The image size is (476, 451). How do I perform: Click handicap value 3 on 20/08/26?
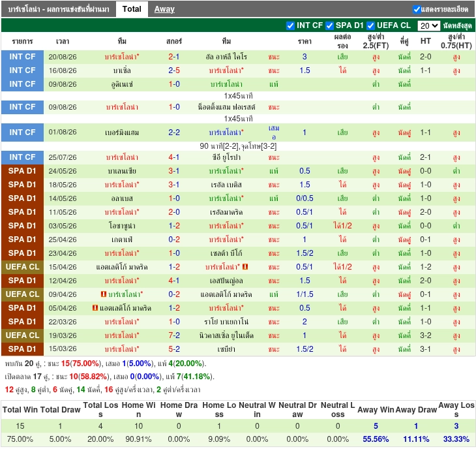305,57
